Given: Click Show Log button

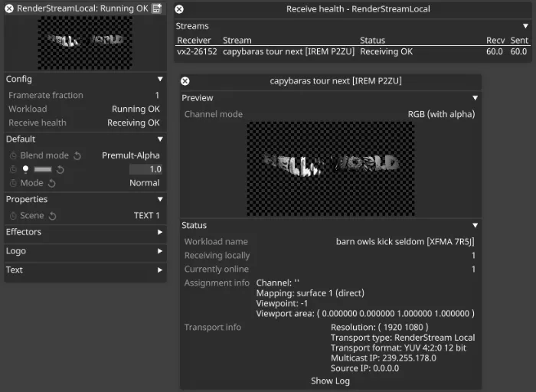Looking at the screenshot, I should [x=330, y=381].
